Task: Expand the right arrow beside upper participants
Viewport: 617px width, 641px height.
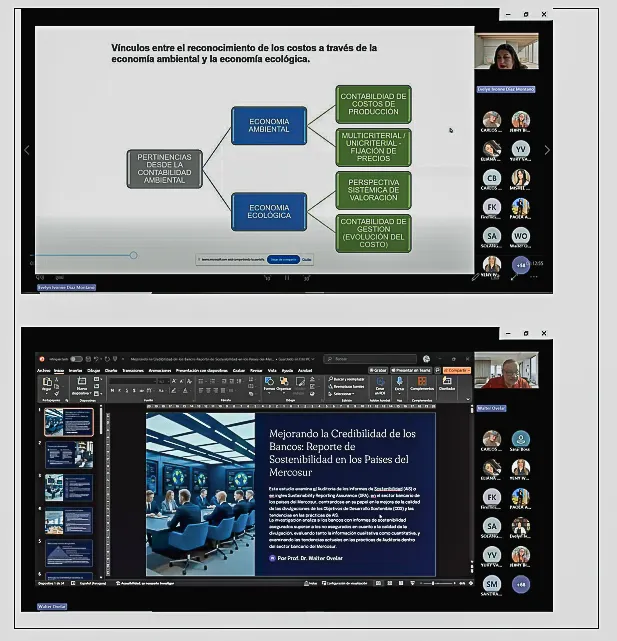Action: [x=546, y=150]
